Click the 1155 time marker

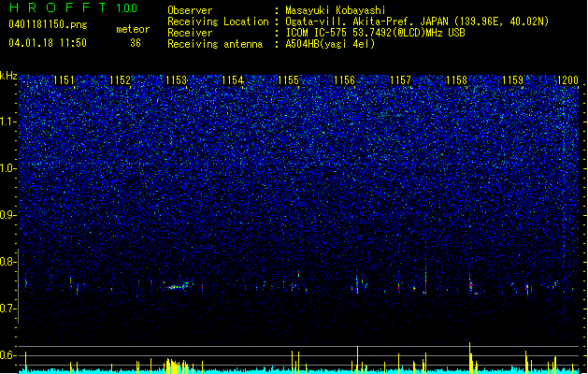click(x=288, y=80)
